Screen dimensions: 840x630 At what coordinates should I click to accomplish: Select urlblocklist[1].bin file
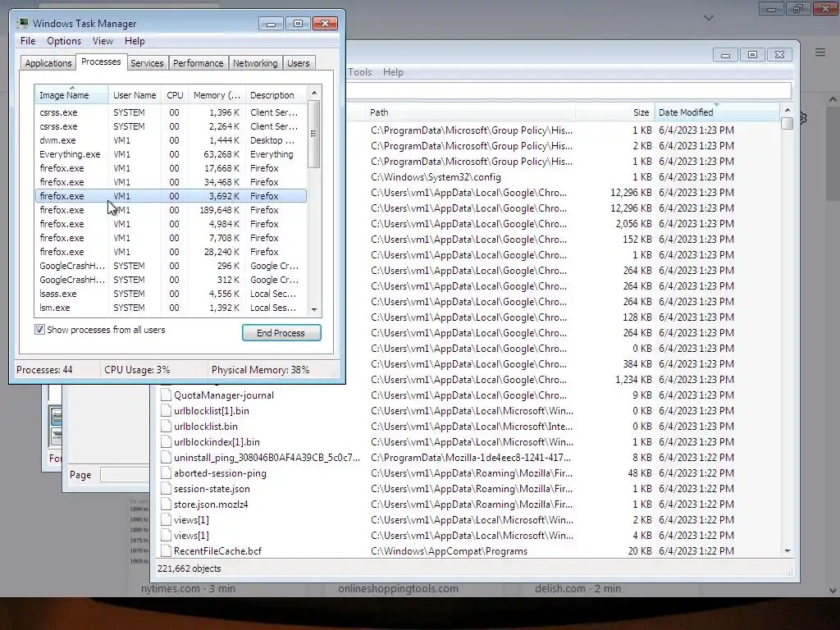212,411
